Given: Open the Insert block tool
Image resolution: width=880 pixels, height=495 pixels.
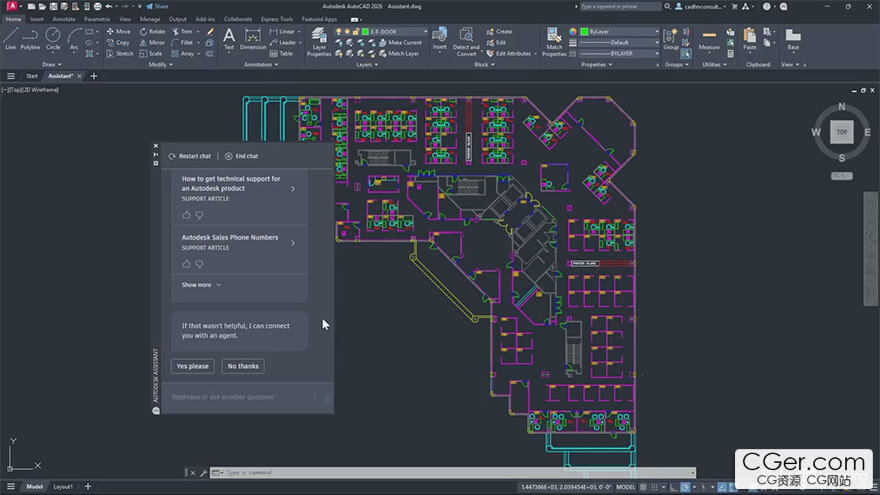Looking at the screenshot, I should (x=439, y=39).
